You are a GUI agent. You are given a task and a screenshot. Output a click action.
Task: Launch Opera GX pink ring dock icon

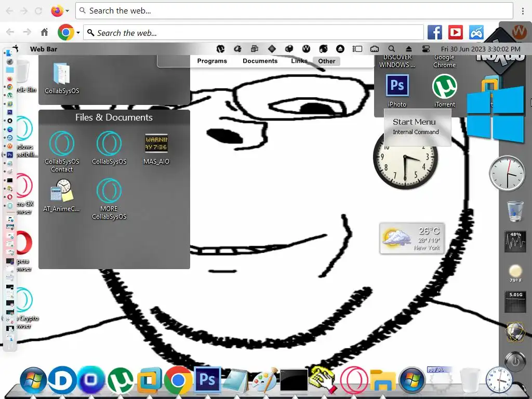(x=354, y=381)
